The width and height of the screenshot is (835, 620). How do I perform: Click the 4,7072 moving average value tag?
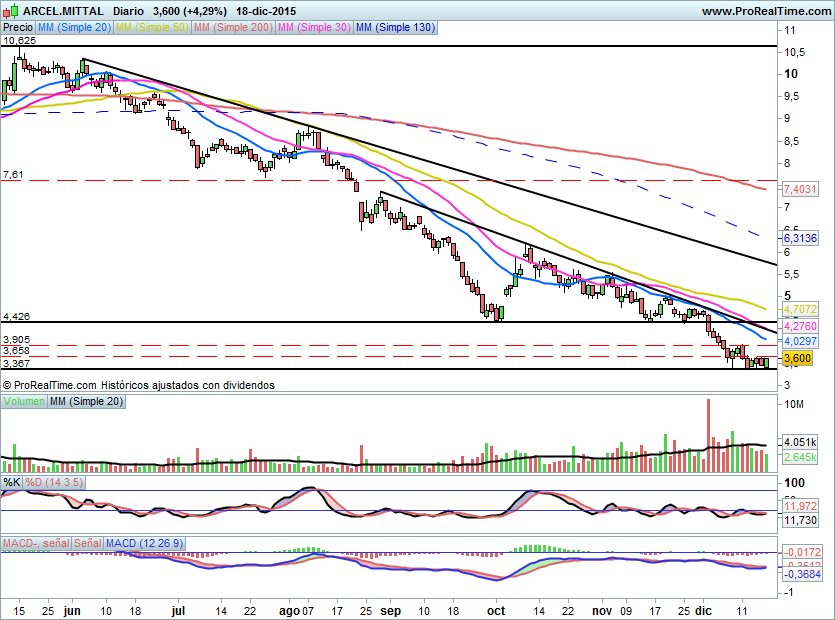[x=800, y=309]
